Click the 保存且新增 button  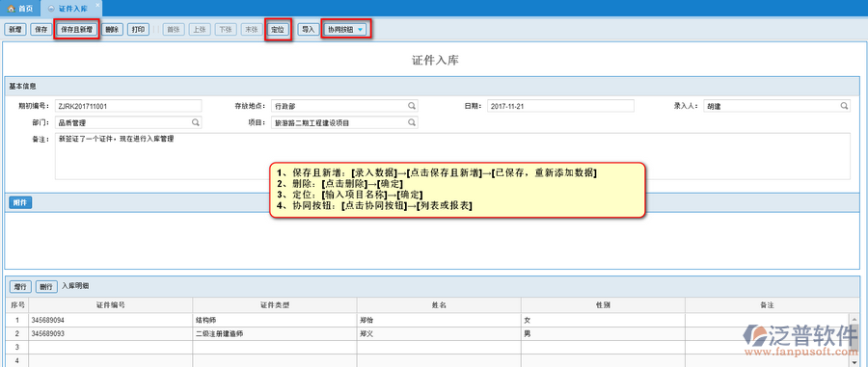(76, 30)
